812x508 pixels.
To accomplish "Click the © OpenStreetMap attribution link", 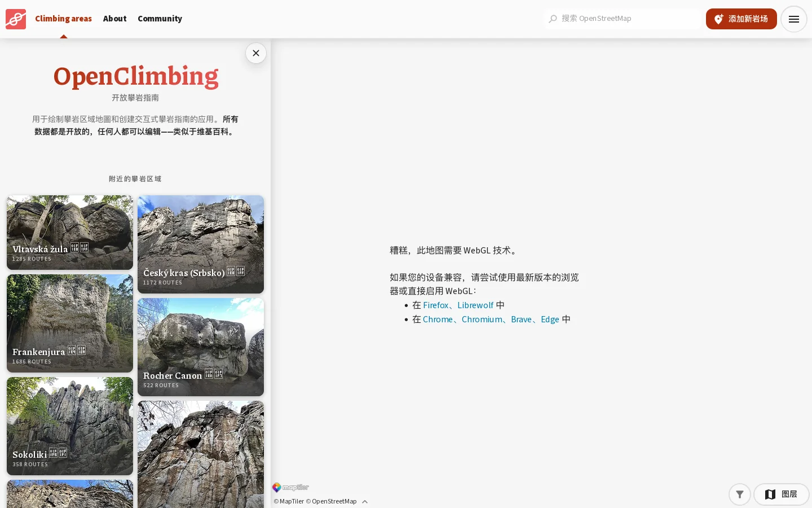I will click(x=331, y=501).
